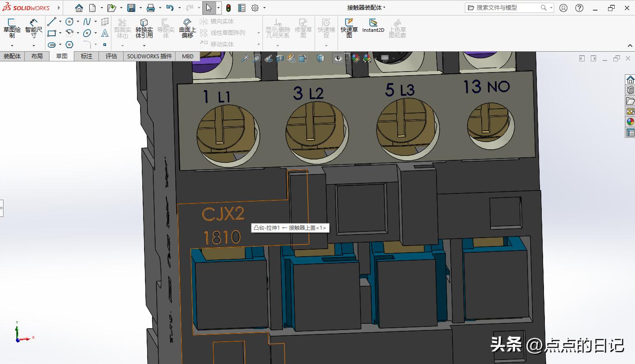635x364 pixels.
Task: Click Convert Entities (转换实体引用)
Action: click(144, 28)
